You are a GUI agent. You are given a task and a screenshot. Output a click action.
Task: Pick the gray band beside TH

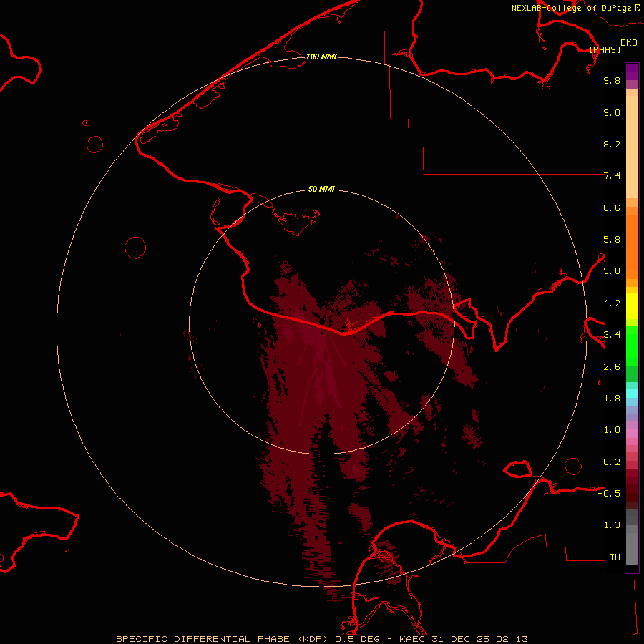(x=632, y=548)
